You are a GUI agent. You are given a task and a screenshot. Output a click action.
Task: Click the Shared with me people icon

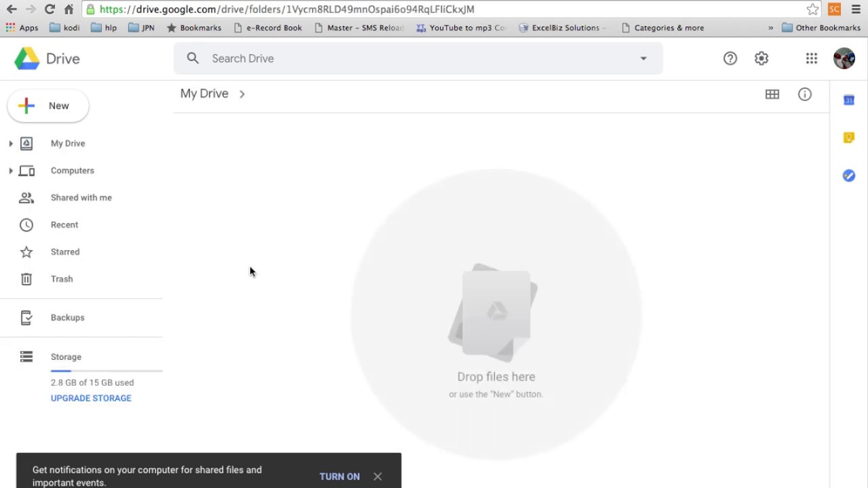[x=26, y=198]
